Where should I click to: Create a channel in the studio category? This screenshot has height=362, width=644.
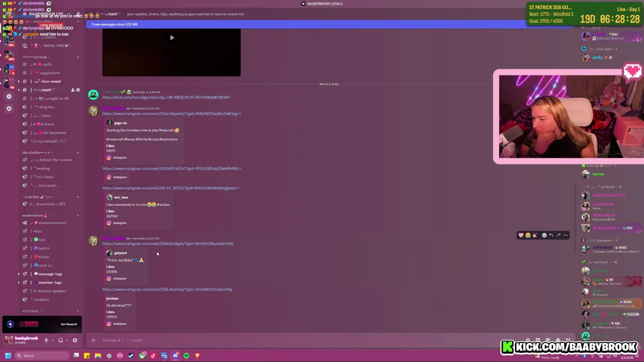click(77, 152)
